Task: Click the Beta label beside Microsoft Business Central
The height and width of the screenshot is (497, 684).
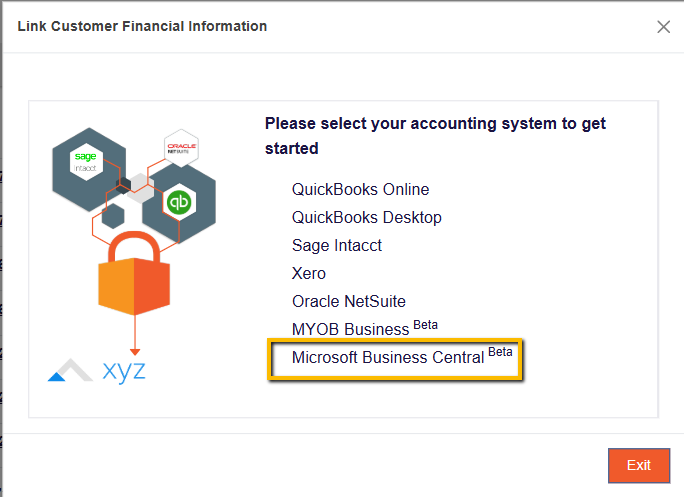Action: pos(500,353)
